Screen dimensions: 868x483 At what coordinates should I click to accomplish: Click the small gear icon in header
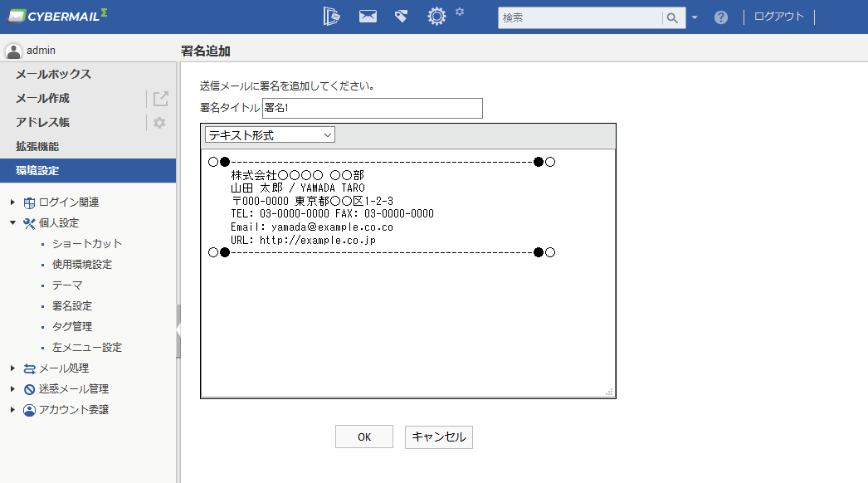[460, 11]
